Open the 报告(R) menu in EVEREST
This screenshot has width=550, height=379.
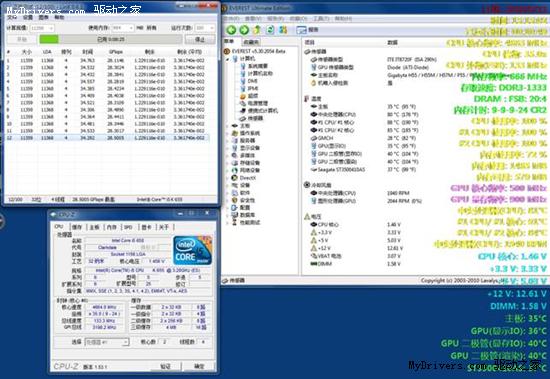point(276,18)
